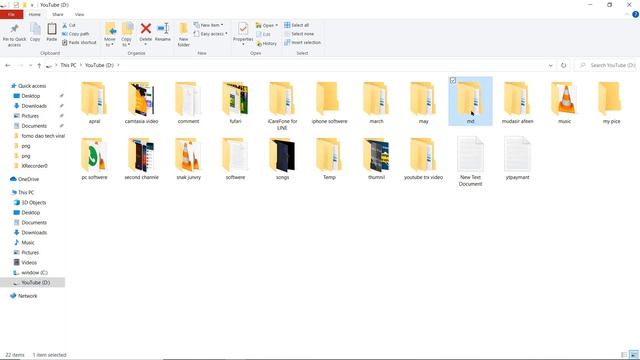Select YouTube (D:) in the navigation pane

[x=32, y=282]
